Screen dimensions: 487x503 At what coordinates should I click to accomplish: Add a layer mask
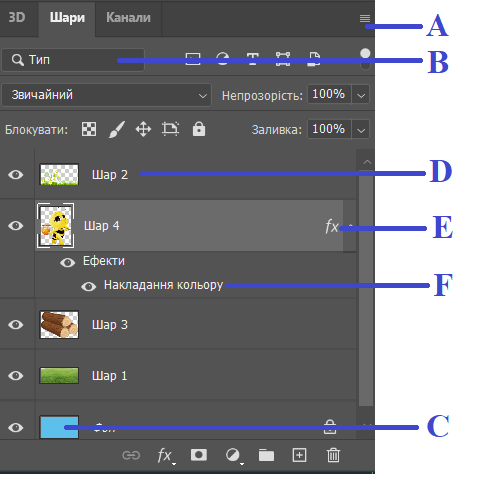pyautogui.click(x=199, y=455)
